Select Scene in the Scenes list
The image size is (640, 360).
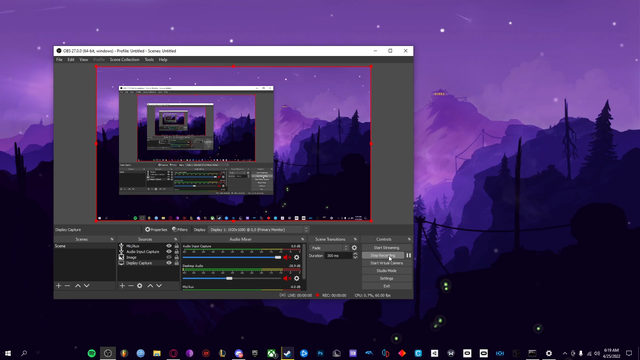85,246
